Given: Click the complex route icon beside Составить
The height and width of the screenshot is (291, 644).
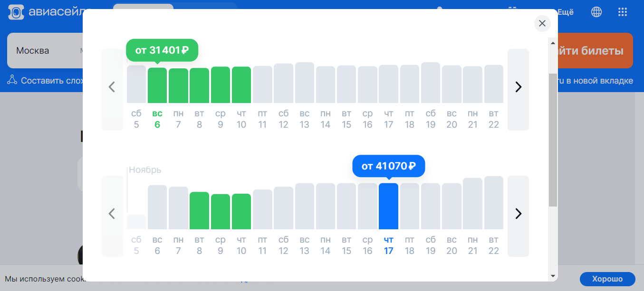Looking at the screenshot, I should click(x=12, y=80).
